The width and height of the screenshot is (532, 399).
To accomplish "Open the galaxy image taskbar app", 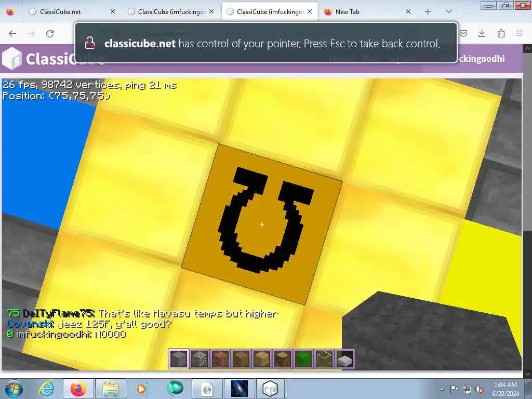I will pyautogui.click(x=239, y=389).
